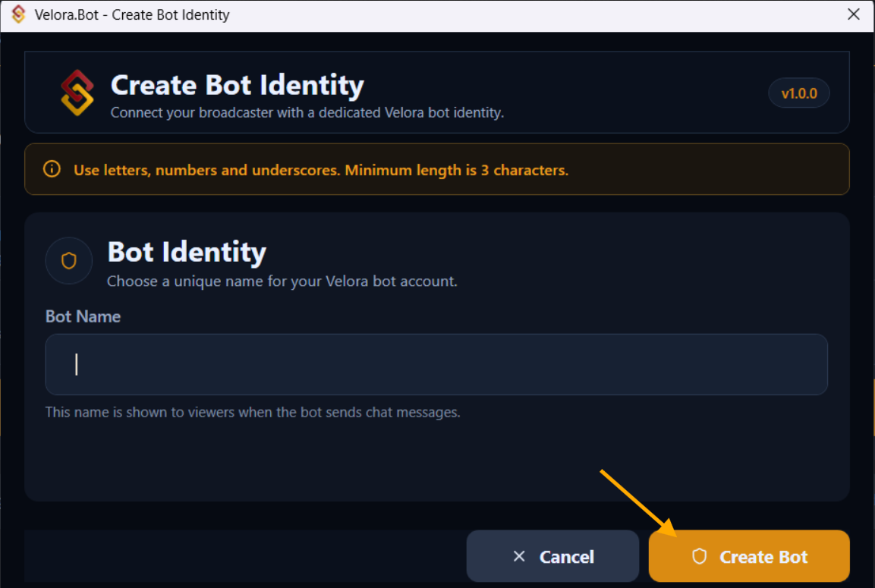Screen dimensions: 875x588
Task: Click the "Choose a unique name" description
Action: (282, 281)
